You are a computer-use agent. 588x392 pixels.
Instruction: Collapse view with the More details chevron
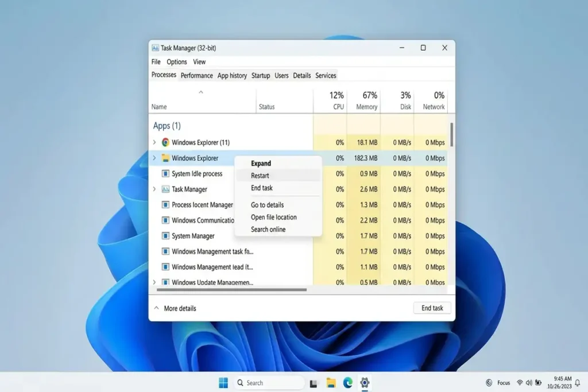(156, 308)
